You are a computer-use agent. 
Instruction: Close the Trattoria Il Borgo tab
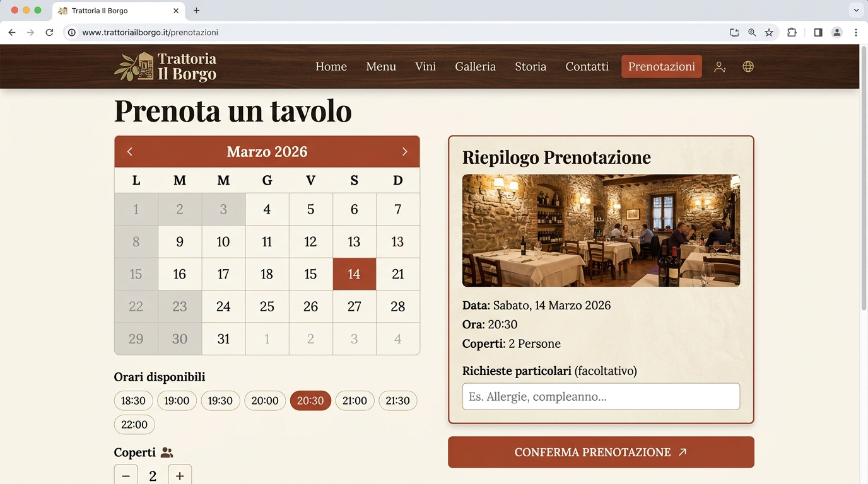pos(176,11)
